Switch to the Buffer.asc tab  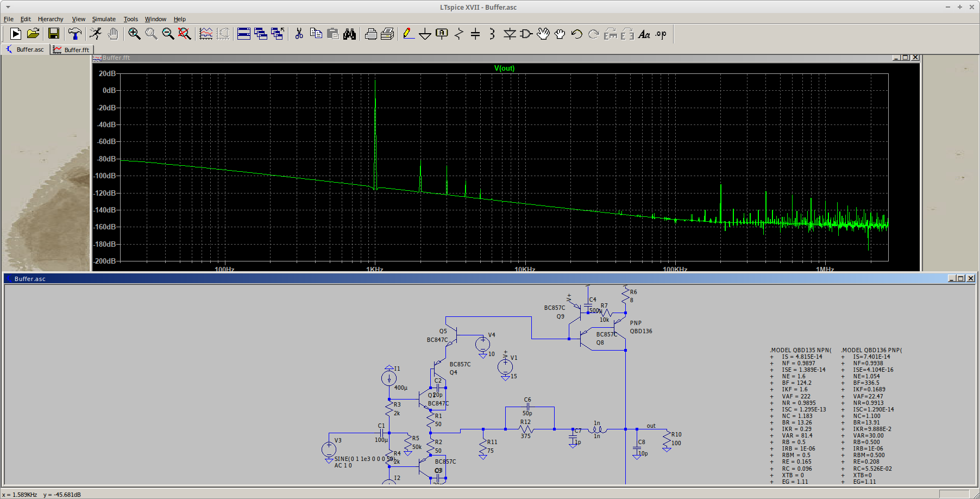coord(25,49)
